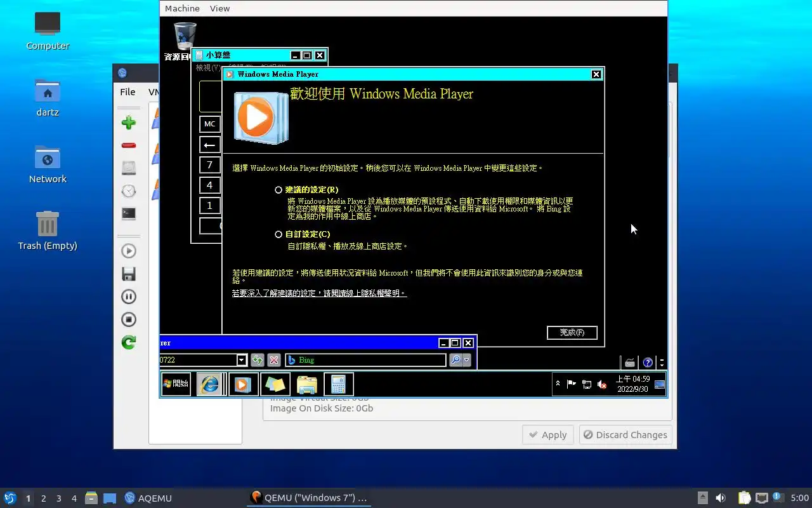Screen dimensions: 812x508
Task: Open Calculator 檢視(V) menu
Action: pos(208,68)
